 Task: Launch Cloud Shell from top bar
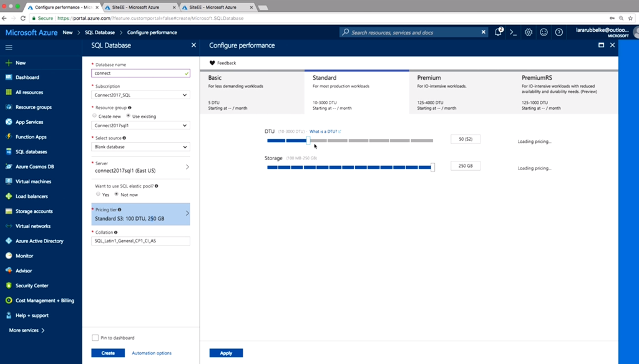pyautogui.click(x=514, y=32)
